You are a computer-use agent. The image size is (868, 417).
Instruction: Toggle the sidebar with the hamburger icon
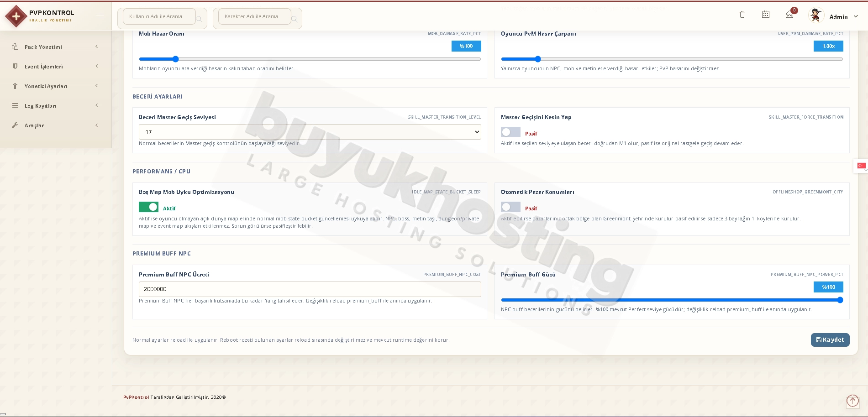(x=100, y=16)
